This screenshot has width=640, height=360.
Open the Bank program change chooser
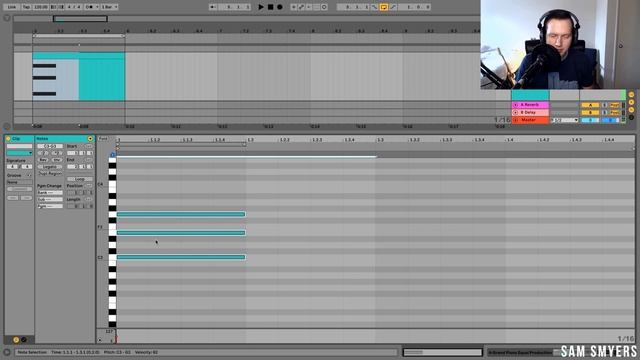point(50,193)
